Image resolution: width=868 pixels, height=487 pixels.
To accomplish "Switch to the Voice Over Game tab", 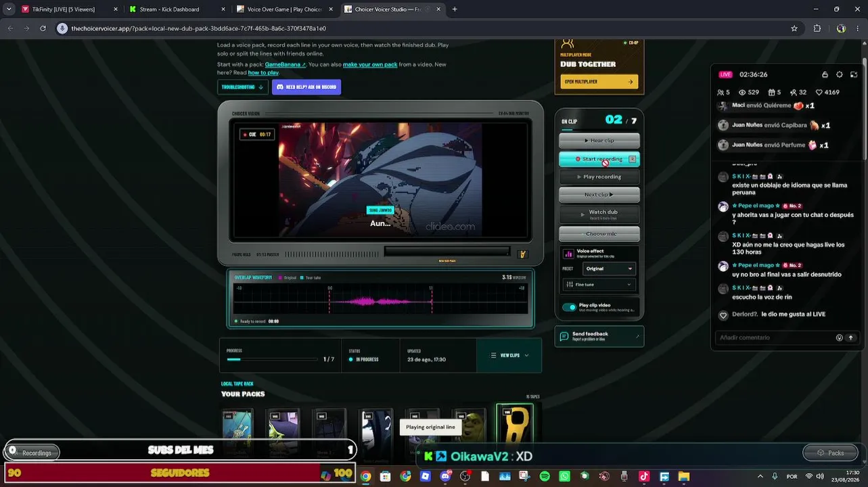I will click(x=285, y=9).
